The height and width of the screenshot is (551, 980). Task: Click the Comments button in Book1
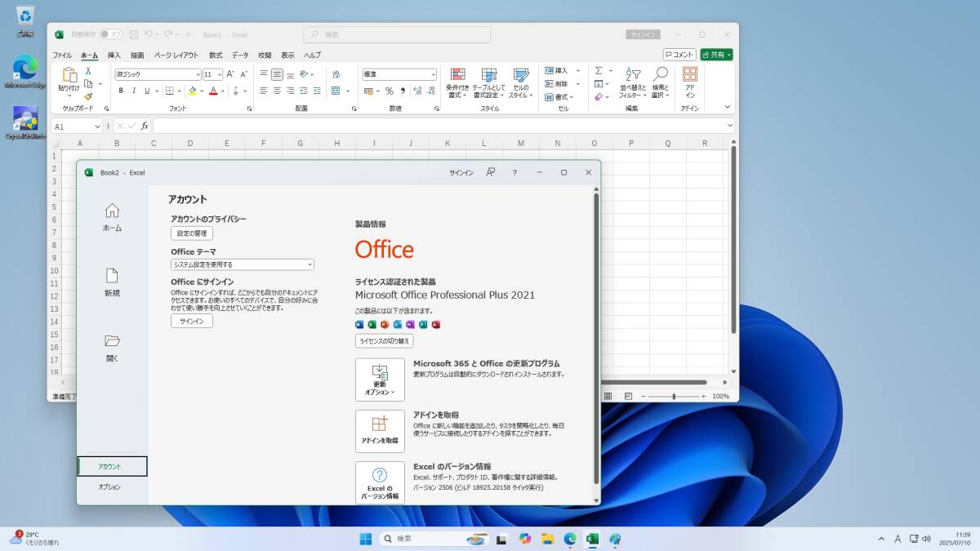point(679,55)
